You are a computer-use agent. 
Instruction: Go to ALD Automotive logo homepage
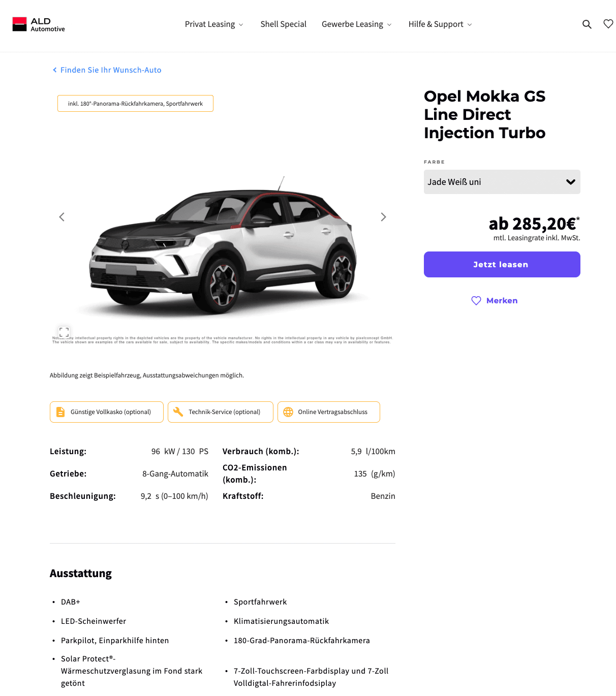pyautogui.click(x=39, y=24)
